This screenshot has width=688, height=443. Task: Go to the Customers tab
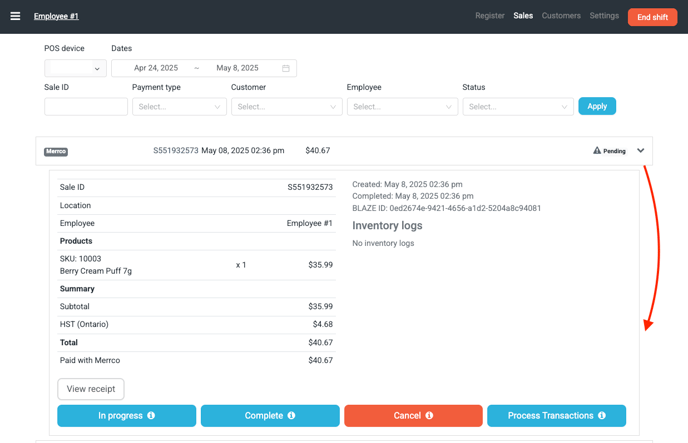(561, 16)
